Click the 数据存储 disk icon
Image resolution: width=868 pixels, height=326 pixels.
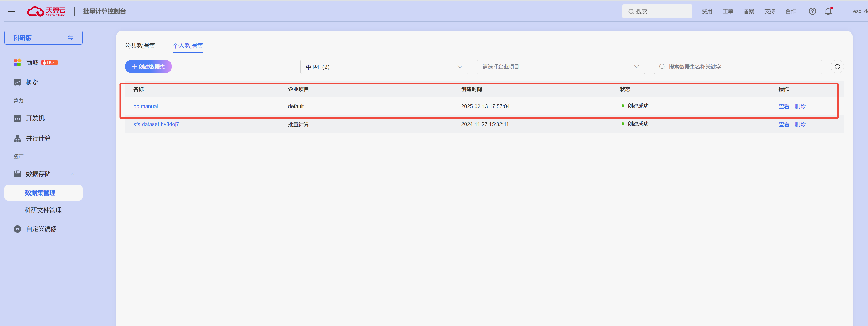tap(17, 174)
